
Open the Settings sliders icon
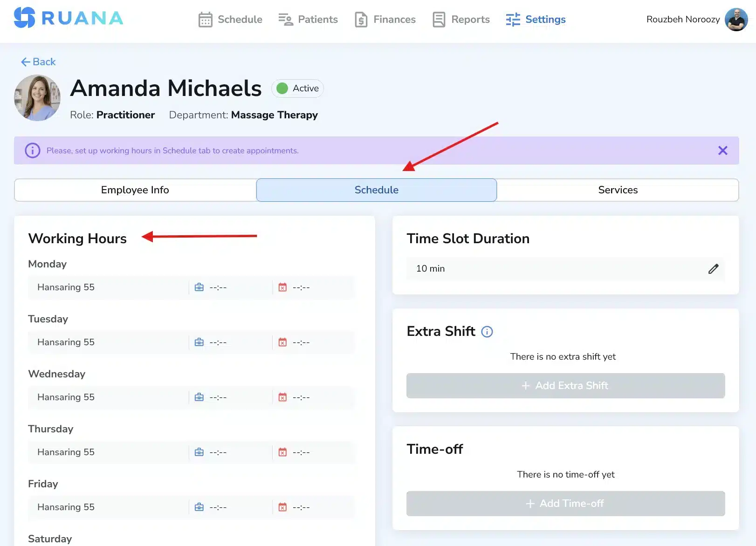click(x=512, y=20)
